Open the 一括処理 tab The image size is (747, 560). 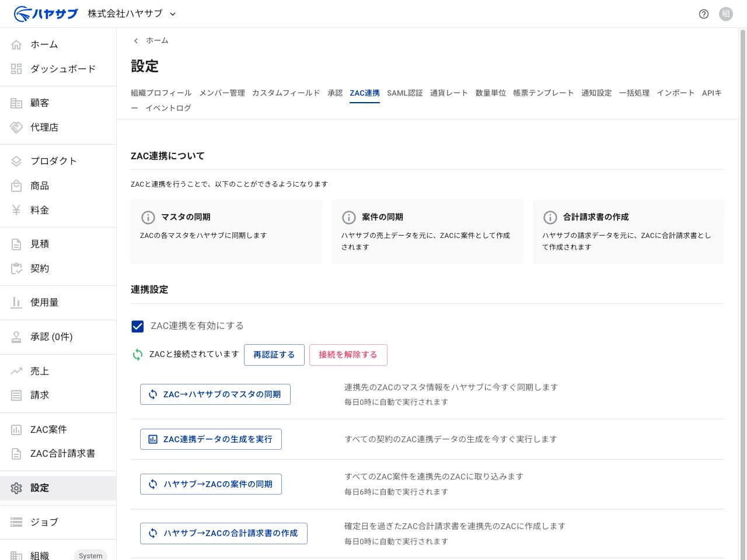point(634,93)
